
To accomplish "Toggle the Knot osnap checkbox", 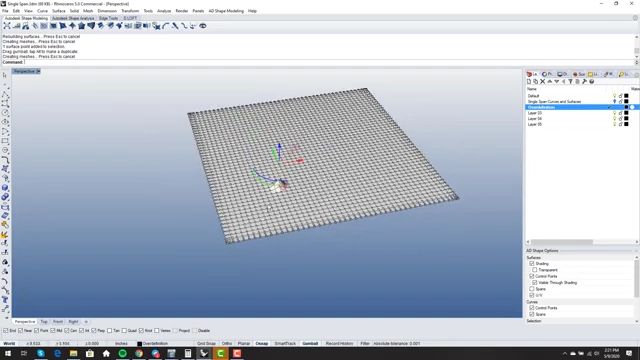I will click(141, 331).
